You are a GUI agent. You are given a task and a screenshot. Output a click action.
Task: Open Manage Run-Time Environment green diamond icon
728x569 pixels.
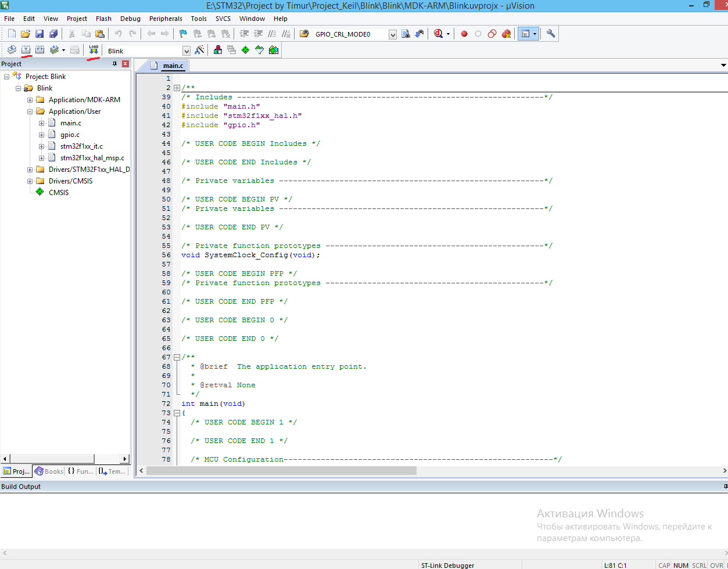pyautogui.click(x=245, y=50)
